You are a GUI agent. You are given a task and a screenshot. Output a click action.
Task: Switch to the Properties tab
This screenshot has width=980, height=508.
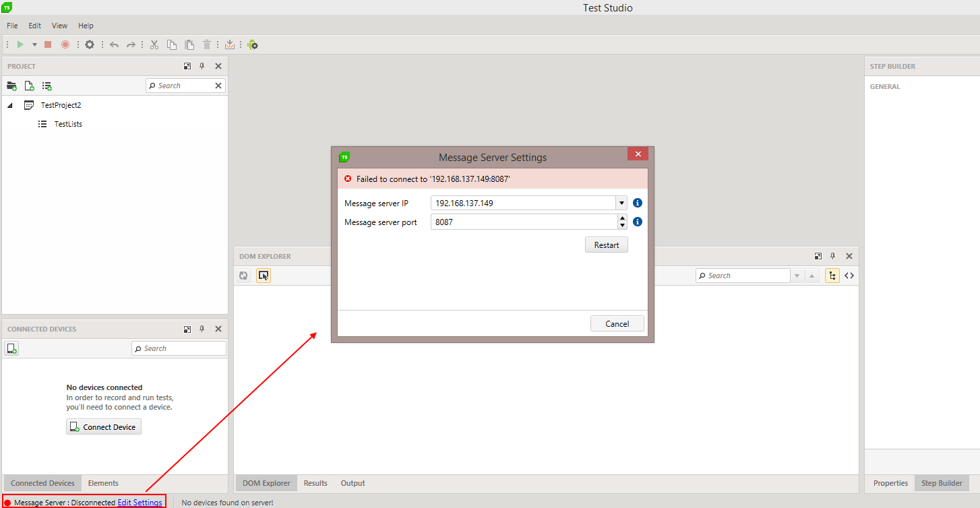[x=890, y=483]
